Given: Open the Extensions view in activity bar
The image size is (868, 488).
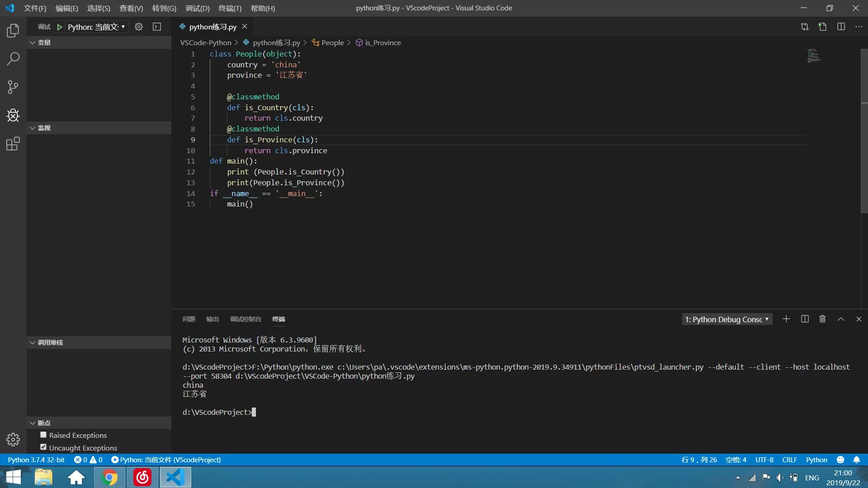Looking at the screenshot, I should coord(13,144).
